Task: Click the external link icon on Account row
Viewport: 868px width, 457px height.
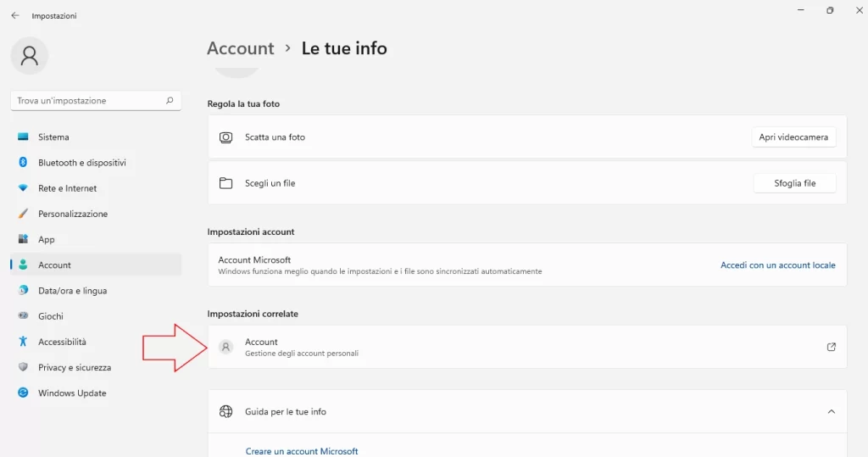Action: (x=831, y=347)
